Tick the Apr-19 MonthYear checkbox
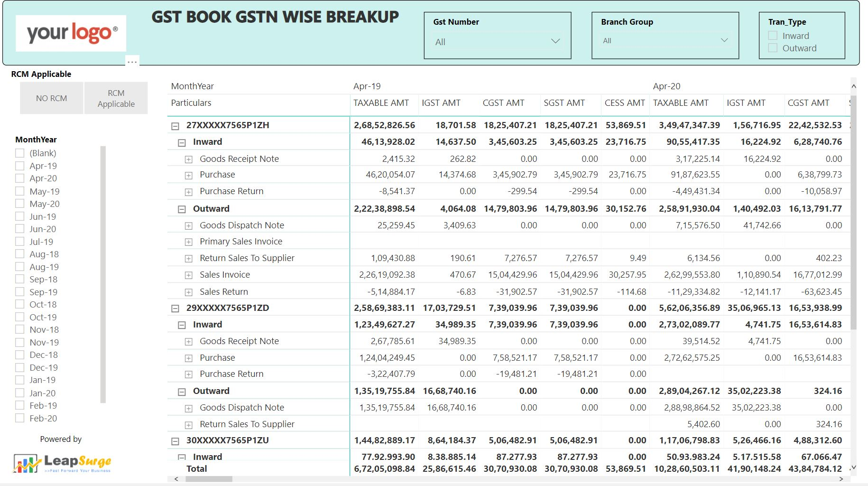Viewport: 868px width, 486px height. [20, 166]
